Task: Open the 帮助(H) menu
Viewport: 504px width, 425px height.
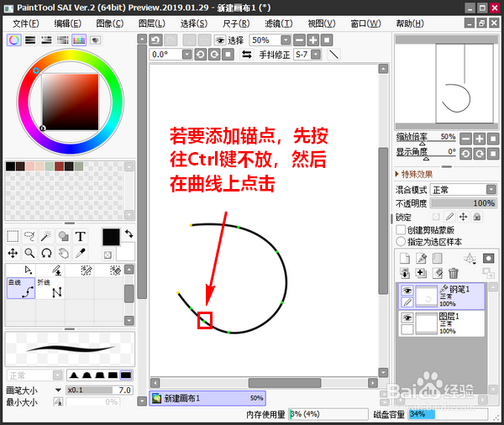Action: (410, 24)
